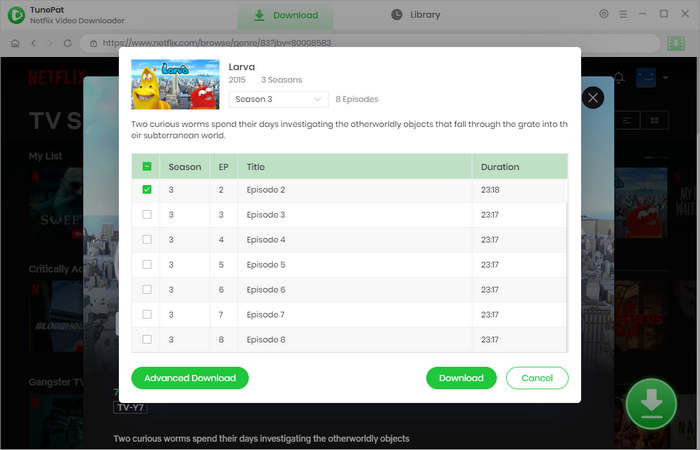
Task: Click the Netflix notifications bell icon
Action: pos(618,77)
